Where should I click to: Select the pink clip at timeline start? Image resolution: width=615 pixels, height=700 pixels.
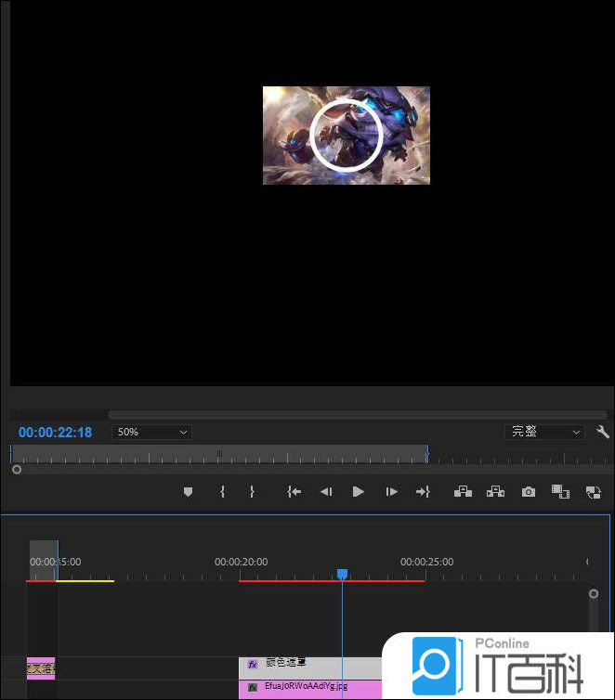point(41,668)
